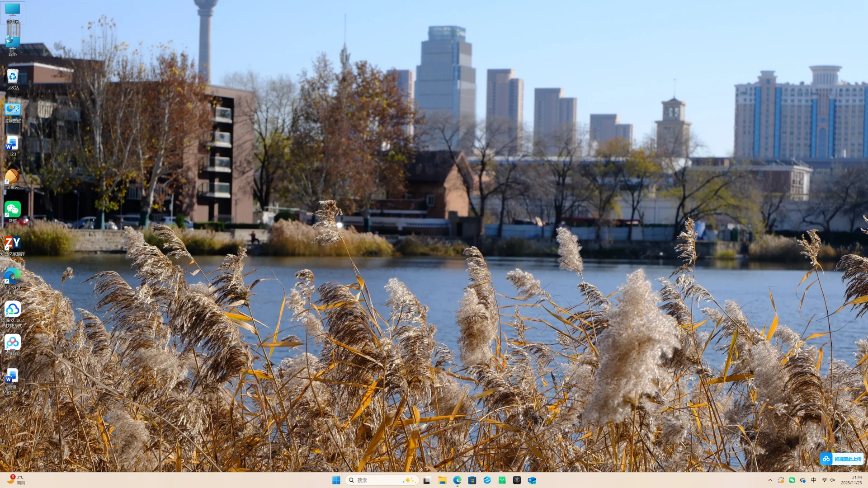868x488 pixels.
Task: Open File Explorer from the taskbar
Action: pos(442,480)
